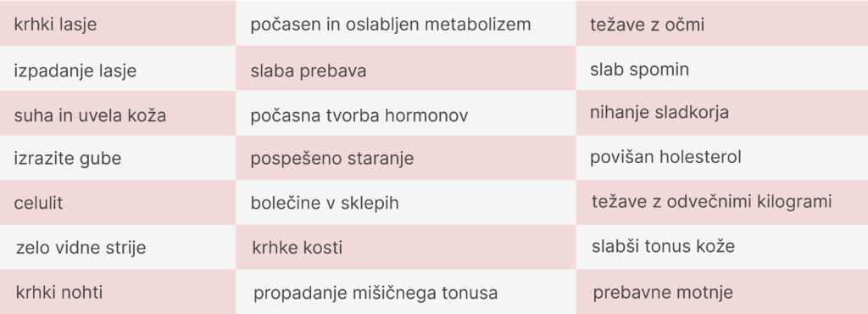Click the 'krhke kosti' entry

(406, 248)
